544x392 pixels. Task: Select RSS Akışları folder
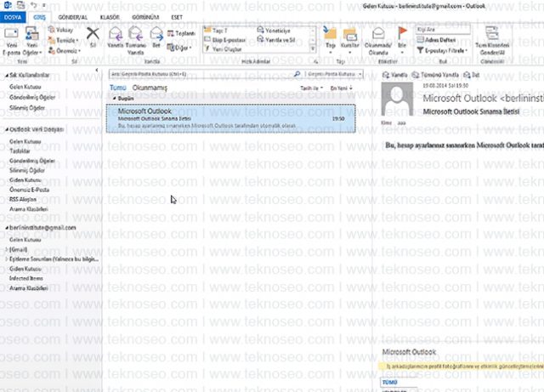(x=23, y=199)
